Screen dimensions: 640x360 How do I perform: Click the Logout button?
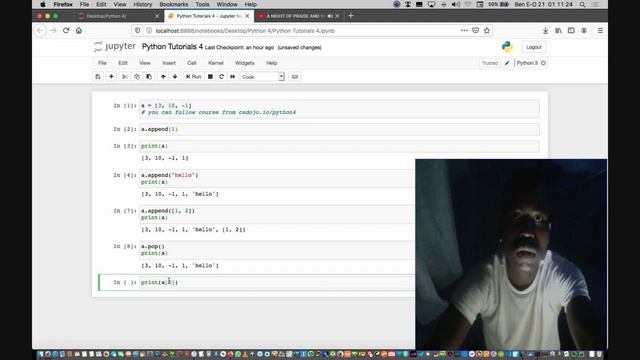(x=534, y=47)
